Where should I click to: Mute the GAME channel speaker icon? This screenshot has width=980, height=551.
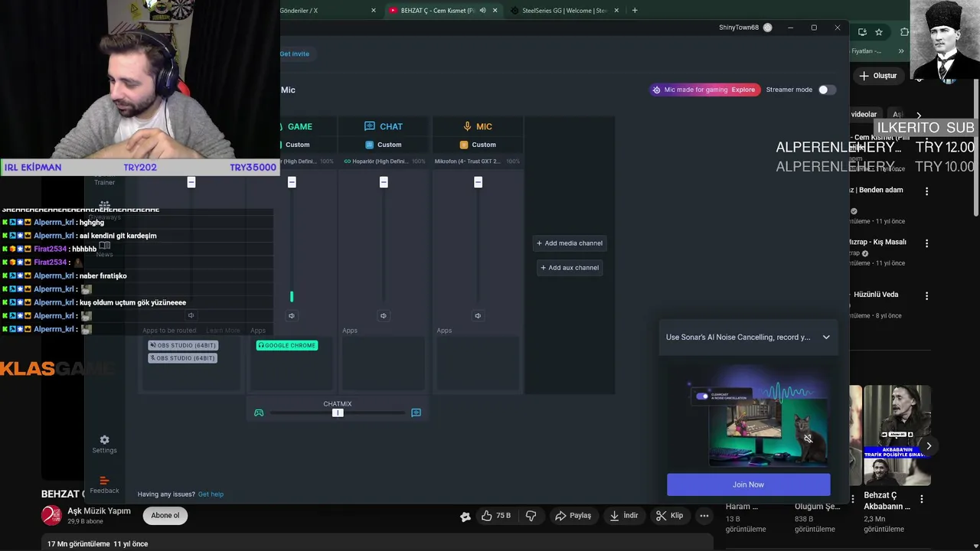(292, 315)
